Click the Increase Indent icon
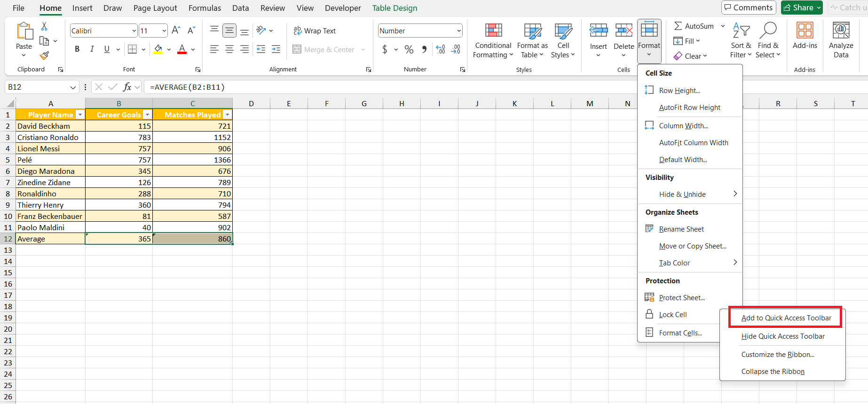This screenshot has height=404, width=868. point(276,49)
